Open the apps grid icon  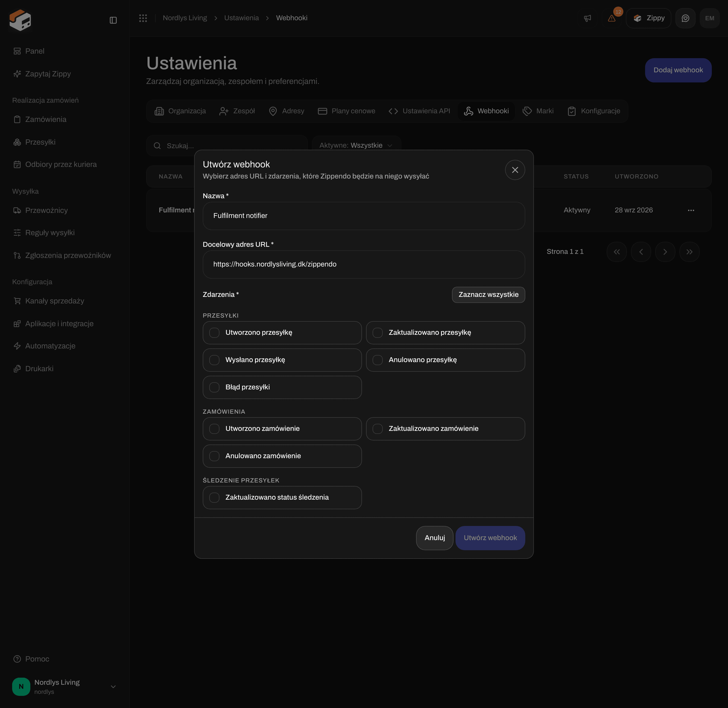[x=143, y=18]
